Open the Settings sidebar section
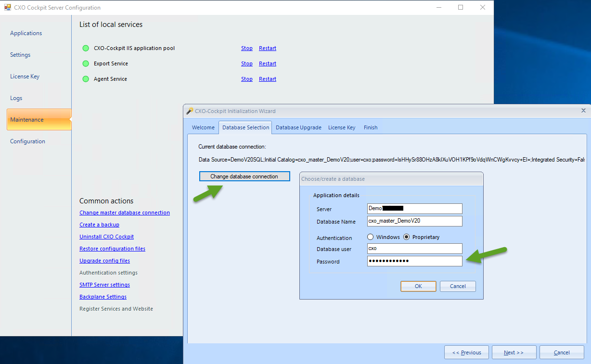 (x=20, y=55)
